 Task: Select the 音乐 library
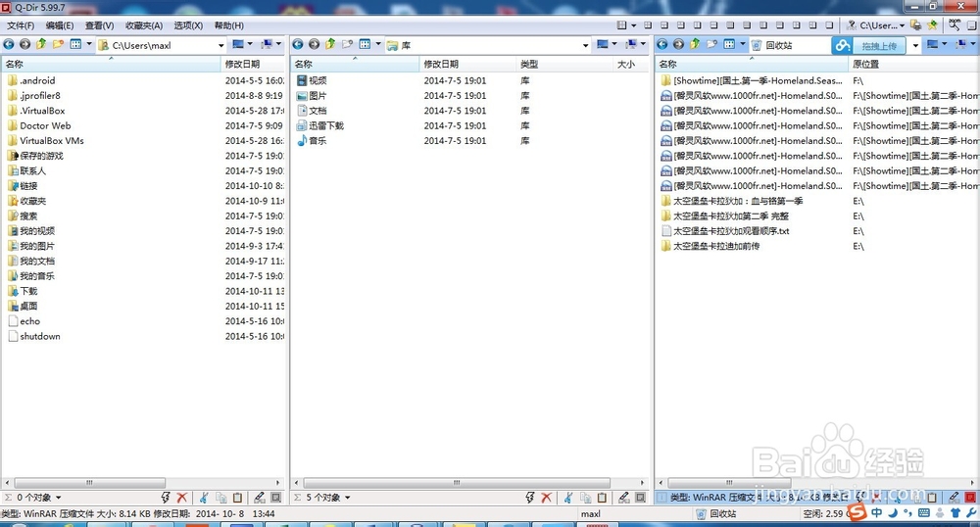click(x=318, y=140)
